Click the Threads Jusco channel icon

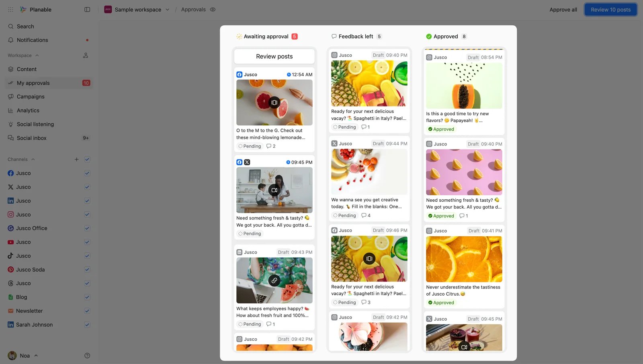(11, 283)
